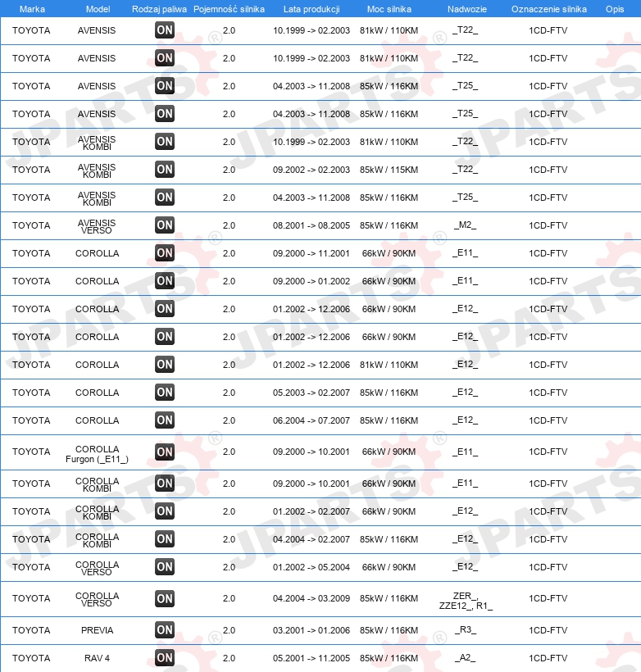Select 1CD-FTV in the RAV 4 row
The height and width of the screenshot is (672, 641).
(548, 658)
